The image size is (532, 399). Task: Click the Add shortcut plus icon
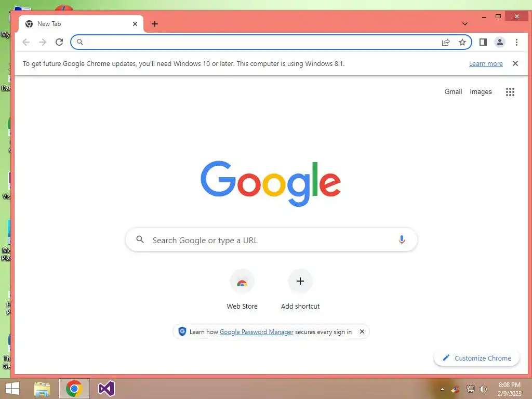click(300, 281)
